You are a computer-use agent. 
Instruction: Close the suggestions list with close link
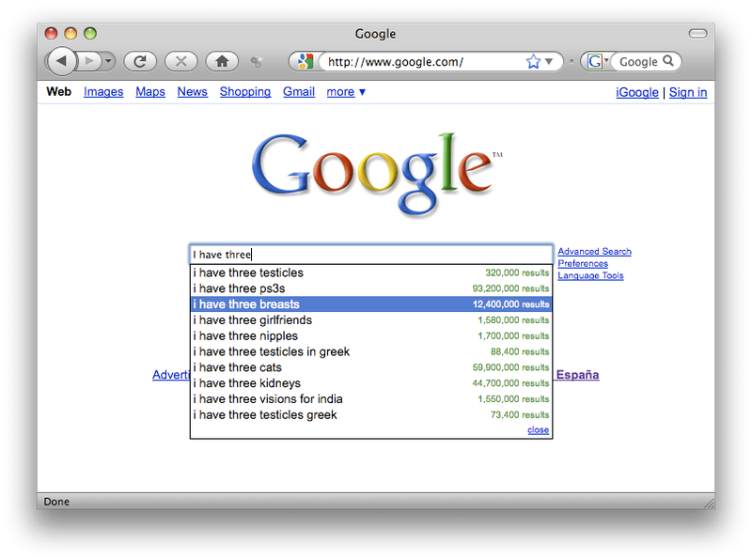click(x=538, y=430)
